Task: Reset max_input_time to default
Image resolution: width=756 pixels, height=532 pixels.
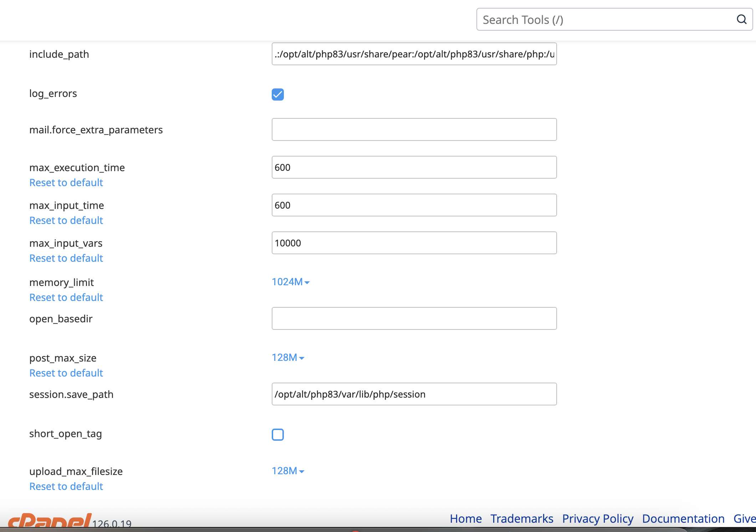Action: (66, 220)
